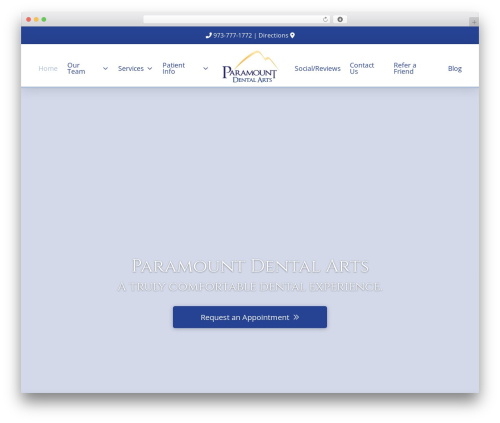
Task: Open the Contact Us page
Action: [x=362, y=68]
